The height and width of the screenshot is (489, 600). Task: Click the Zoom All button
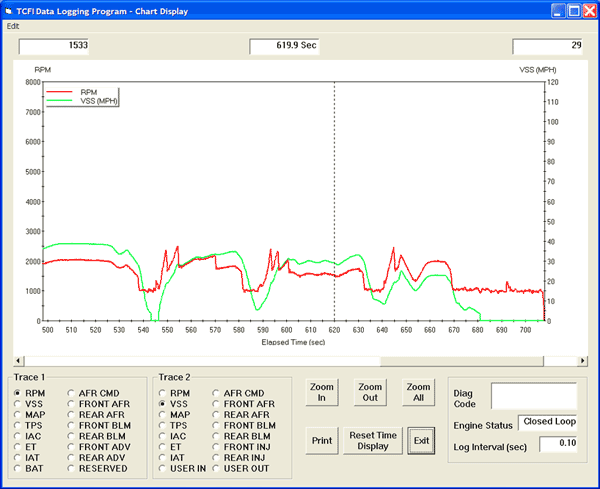tap(419, 392)
